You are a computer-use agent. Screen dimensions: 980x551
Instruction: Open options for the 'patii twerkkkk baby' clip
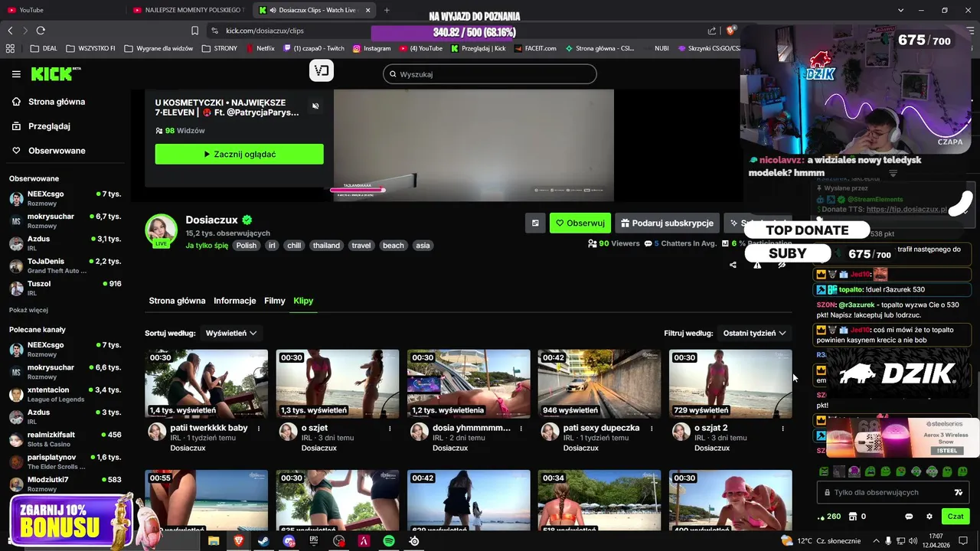click(259, 429)
